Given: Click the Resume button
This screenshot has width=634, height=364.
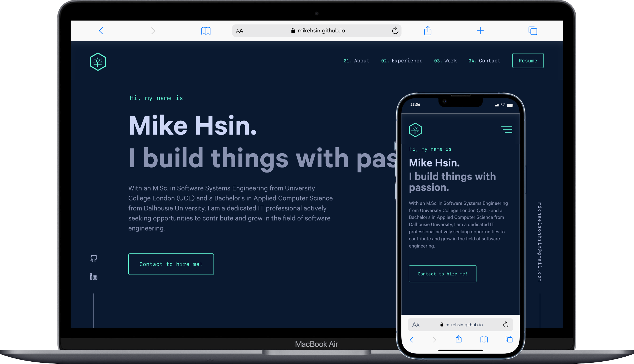Looking at the screenshot, I should pos(528,61).
